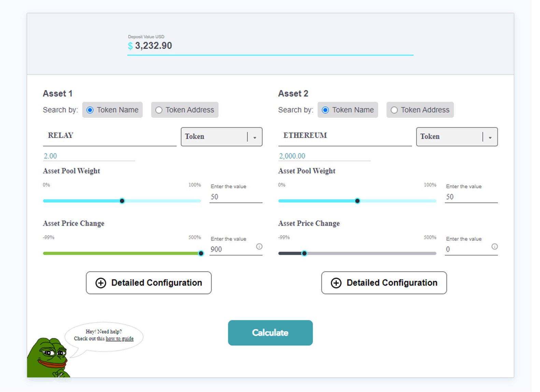
Task: Click Asset 2 pool weight value field
Action: click(x=471, y=197)
